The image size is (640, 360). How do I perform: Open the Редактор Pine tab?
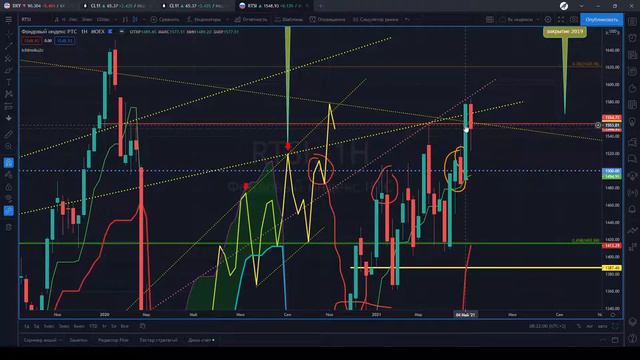pos(113,340)
